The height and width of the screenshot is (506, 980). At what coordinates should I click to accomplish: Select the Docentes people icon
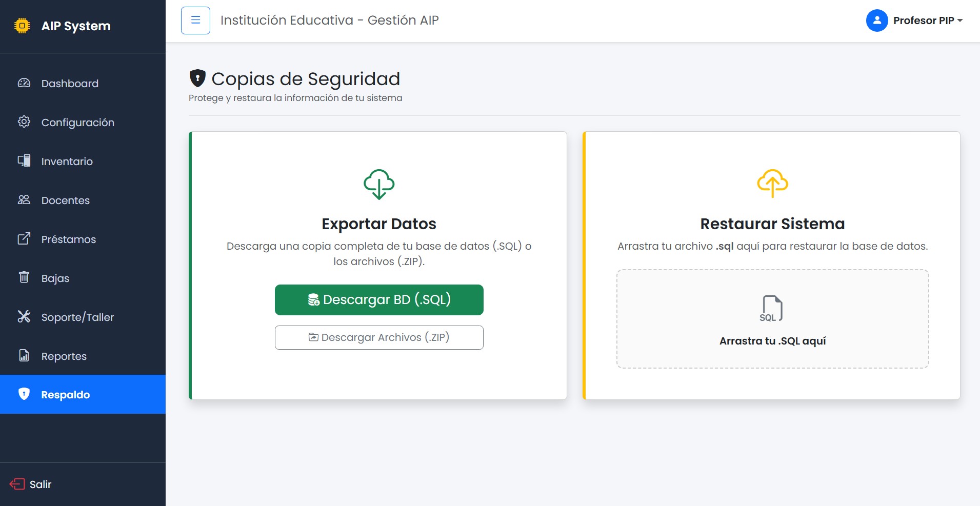pyautogui.click(x=24, y=200)
